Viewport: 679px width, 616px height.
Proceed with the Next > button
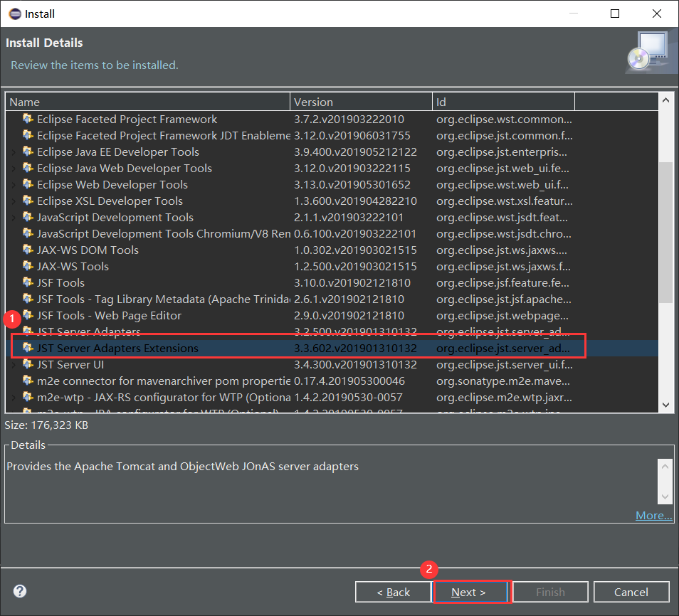point(472,592)
